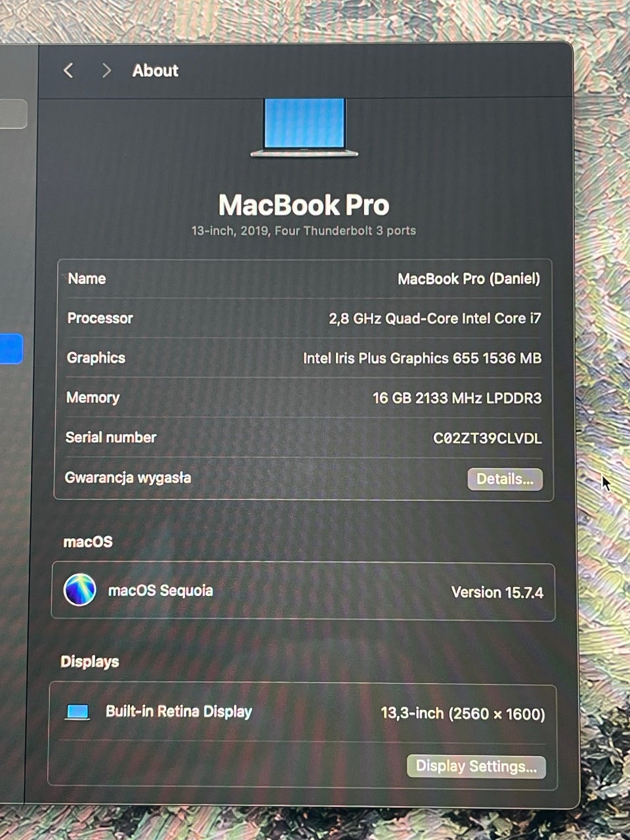Click "2,8 GHz Quad-Core Intel Core i7"
The image size is (630, 840).
coord(435,318)
